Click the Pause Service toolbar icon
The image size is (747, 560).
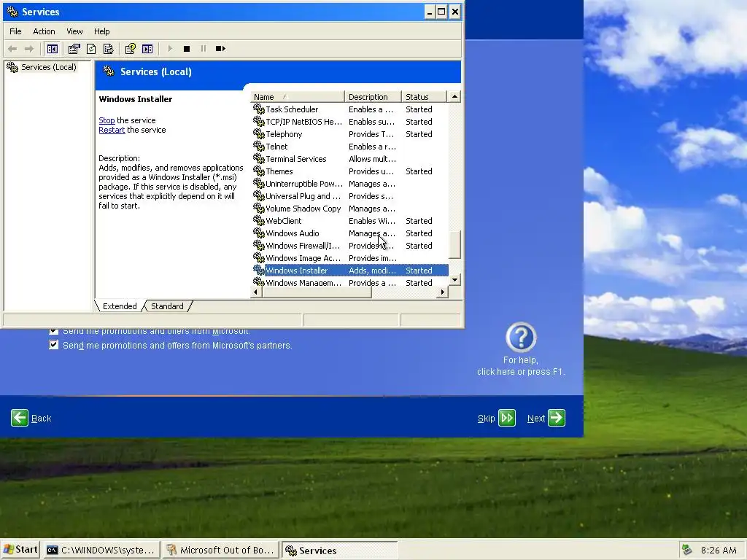204,49
